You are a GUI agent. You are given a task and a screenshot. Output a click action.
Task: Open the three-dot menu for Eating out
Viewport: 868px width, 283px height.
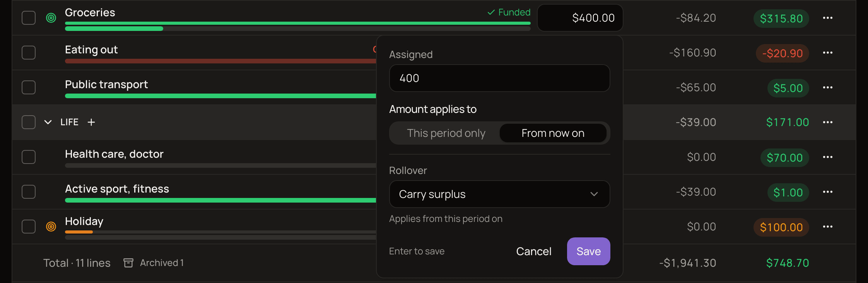827,53
